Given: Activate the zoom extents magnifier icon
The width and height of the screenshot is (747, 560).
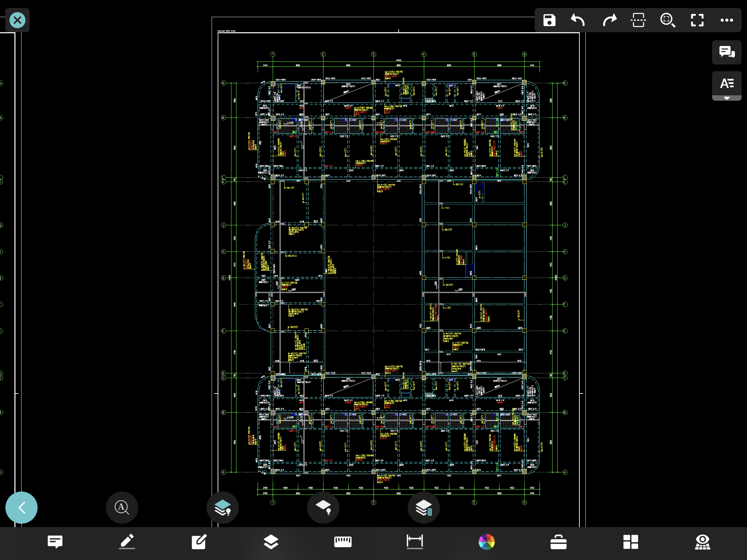Looking at the screenshot, I should pyautogui.click(x=668, y=20).
